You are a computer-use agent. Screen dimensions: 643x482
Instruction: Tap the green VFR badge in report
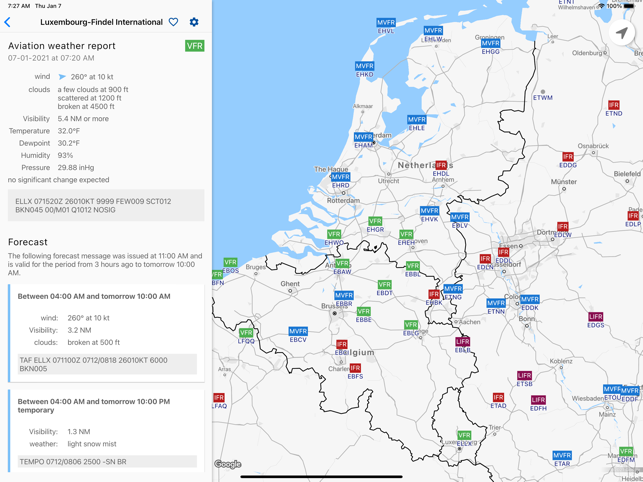coord(194,46)
